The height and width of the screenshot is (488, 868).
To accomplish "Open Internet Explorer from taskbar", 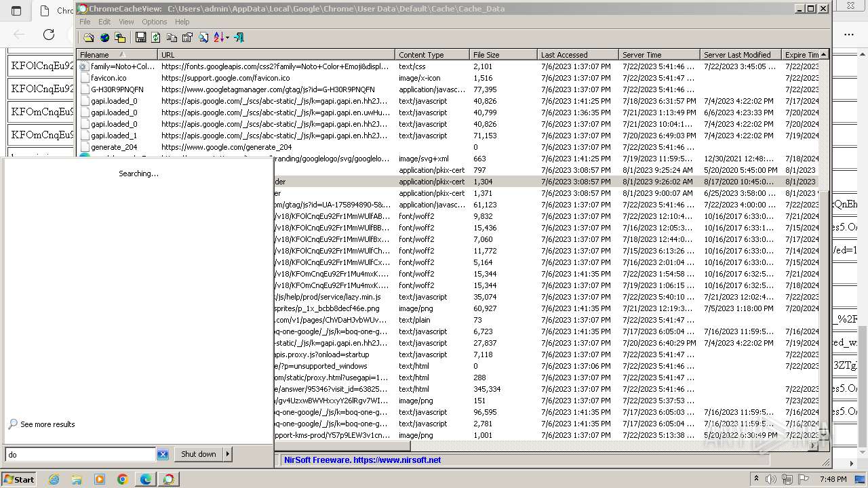I will pos(54,479).
